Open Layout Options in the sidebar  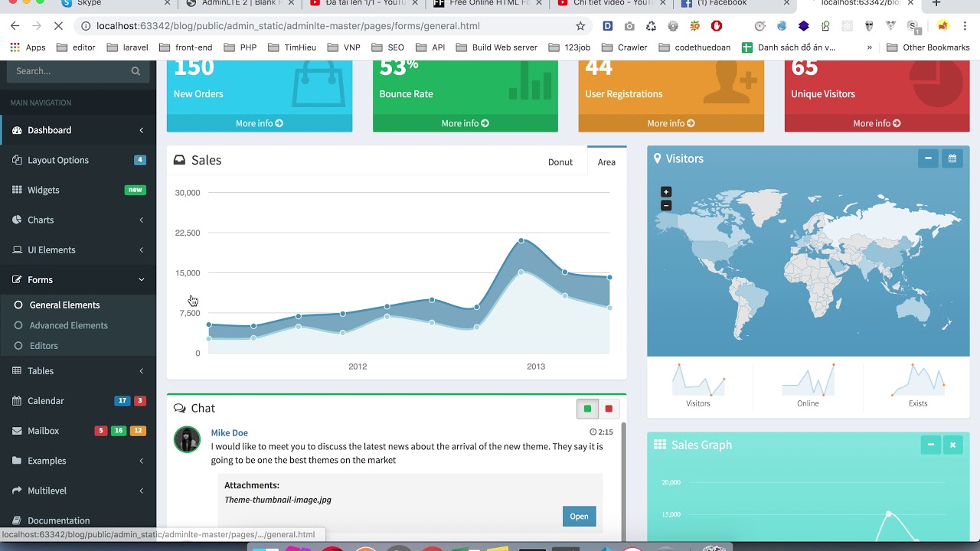point(78,160)
